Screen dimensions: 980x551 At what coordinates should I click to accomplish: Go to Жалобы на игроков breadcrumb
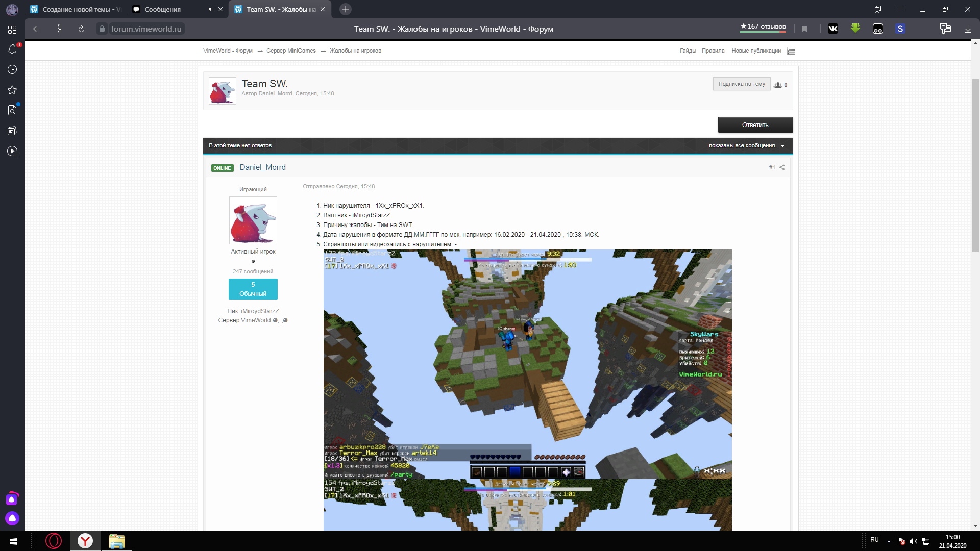click(x=355, y=51)
